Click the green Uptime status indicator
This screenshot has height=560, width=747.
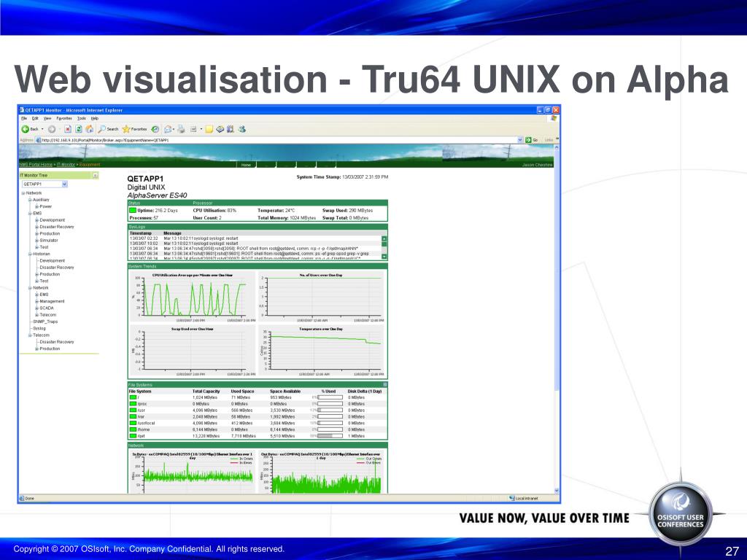133,210
